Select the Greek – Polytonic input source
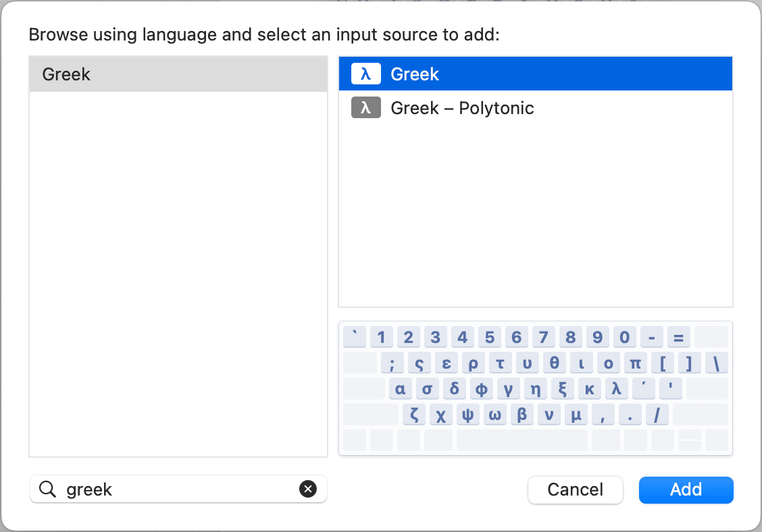This screenshot has height=532, width=762. click(x=536, y=108)
